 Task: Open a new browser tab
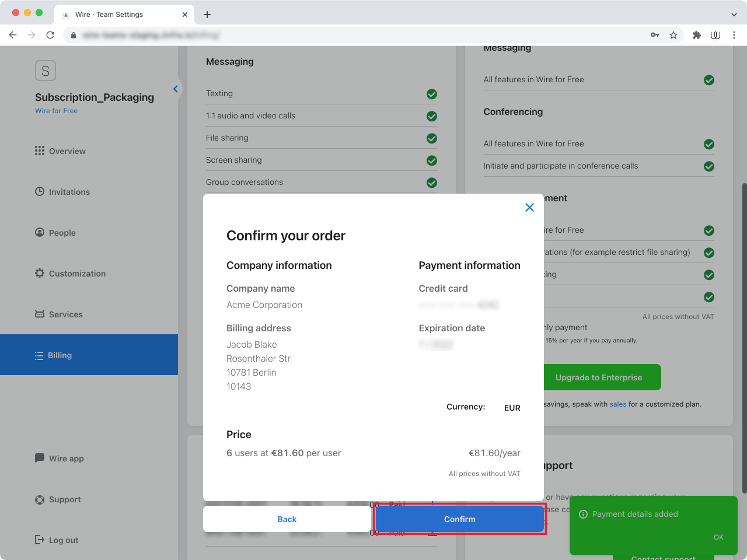pyautogui.click(x=207, y=15)
